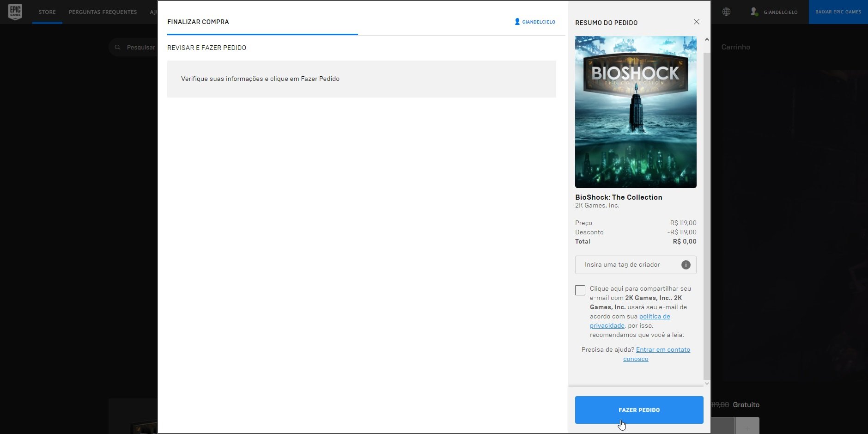Open the language globe icon

[x=726, y=12]
